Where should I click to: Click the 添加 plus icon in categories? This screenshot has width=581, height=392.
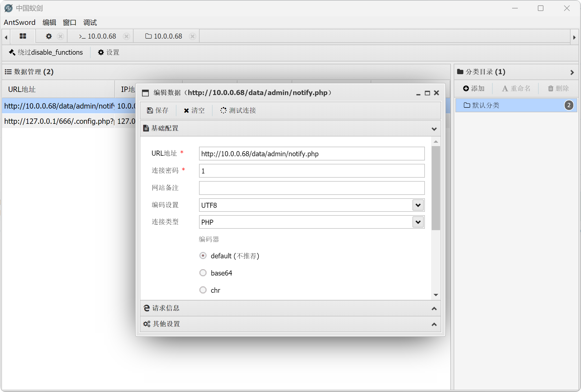pos(466,89)
